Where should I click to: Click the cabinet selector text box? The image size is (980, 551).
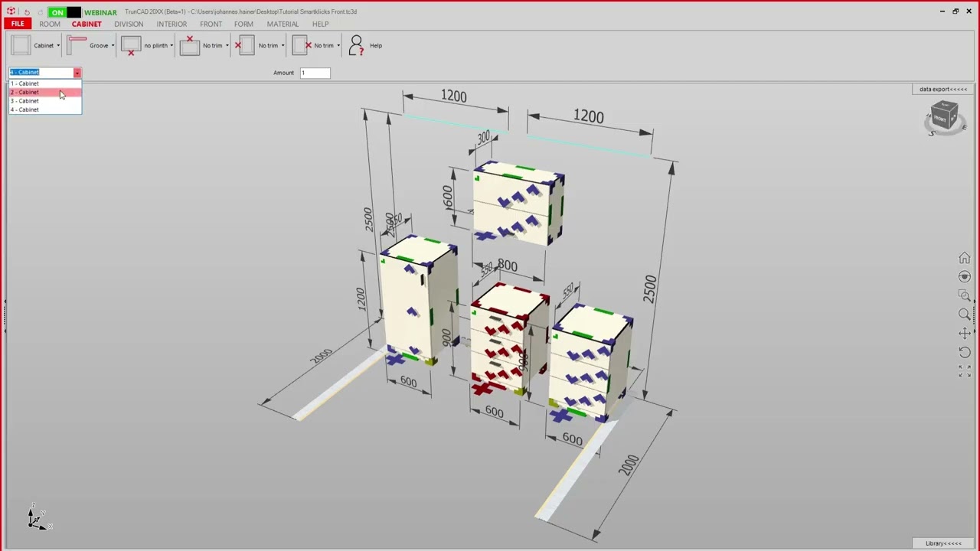pyautogui.click(x=41, y=73)
